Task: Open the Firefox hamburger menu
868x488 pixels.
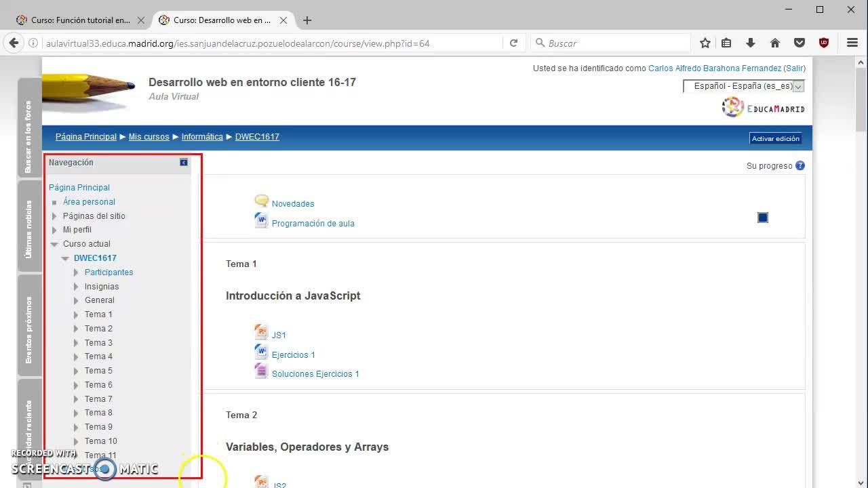Action: [x=852, y=43]
